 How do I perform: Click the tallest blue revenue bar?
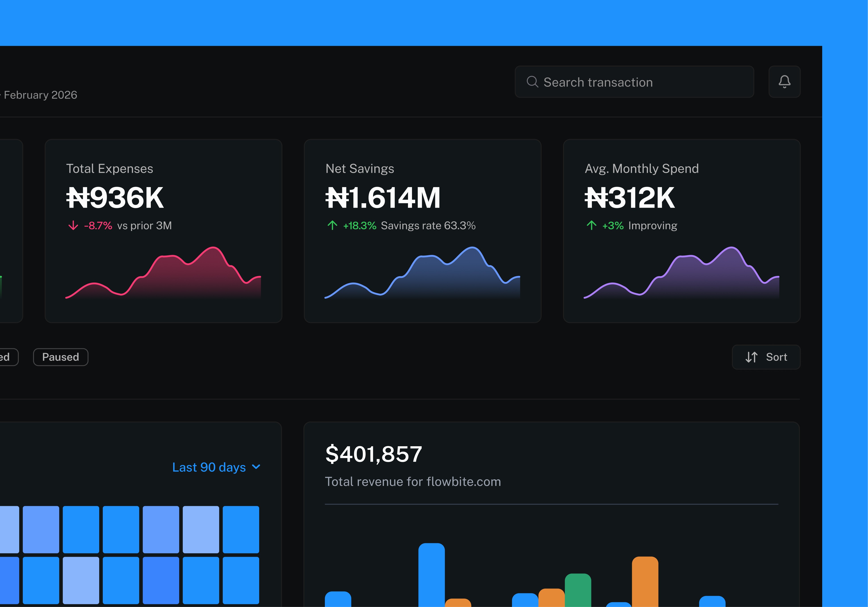pos(431,575)
